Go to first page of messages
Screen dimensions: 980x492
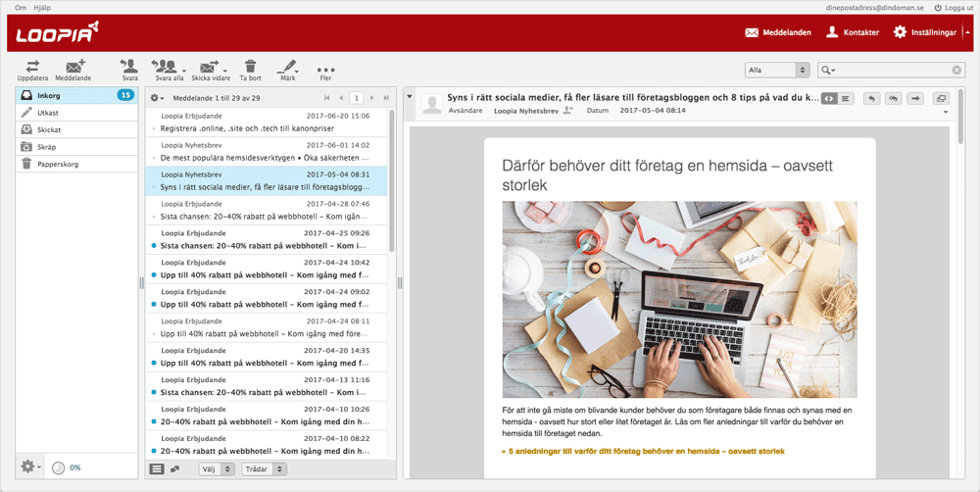(326, 98)
